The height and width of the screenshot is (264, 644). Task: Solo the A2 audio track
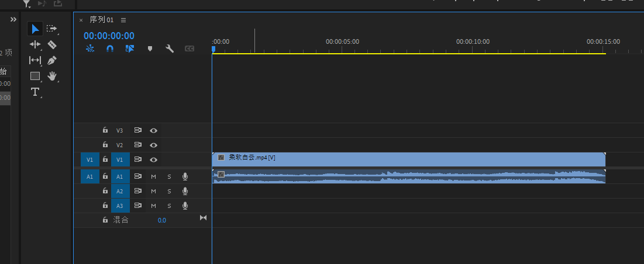point(169,191)
